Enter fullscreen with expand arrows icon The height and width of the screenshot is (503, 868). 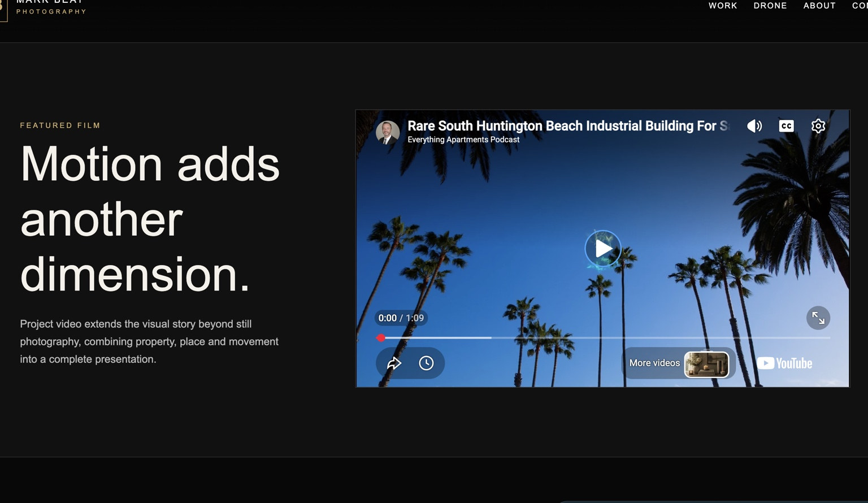(x=818, y=318)
